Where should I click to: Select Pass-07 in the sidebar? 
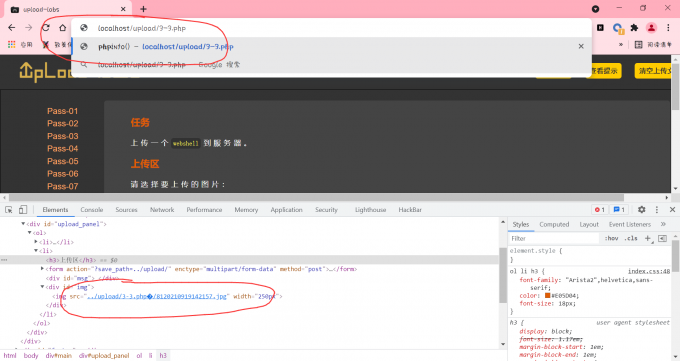62,187
